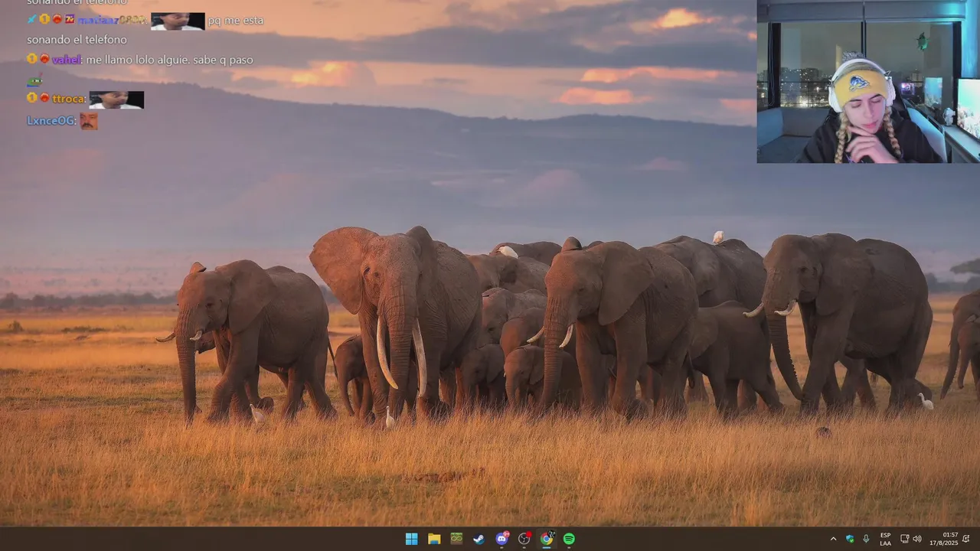Open the notification center bell icon
980x551 pixels.
point(966,539)
